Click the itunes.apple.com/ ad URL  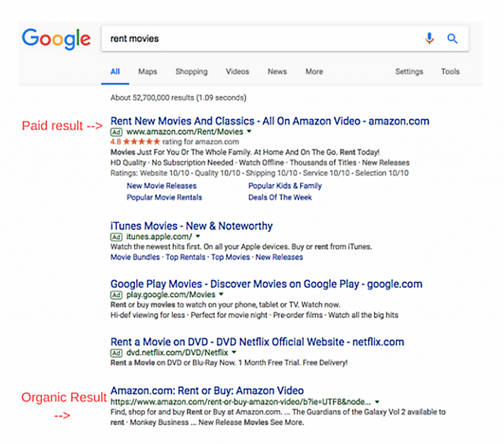pyautogui.click(x=159, y=237)
